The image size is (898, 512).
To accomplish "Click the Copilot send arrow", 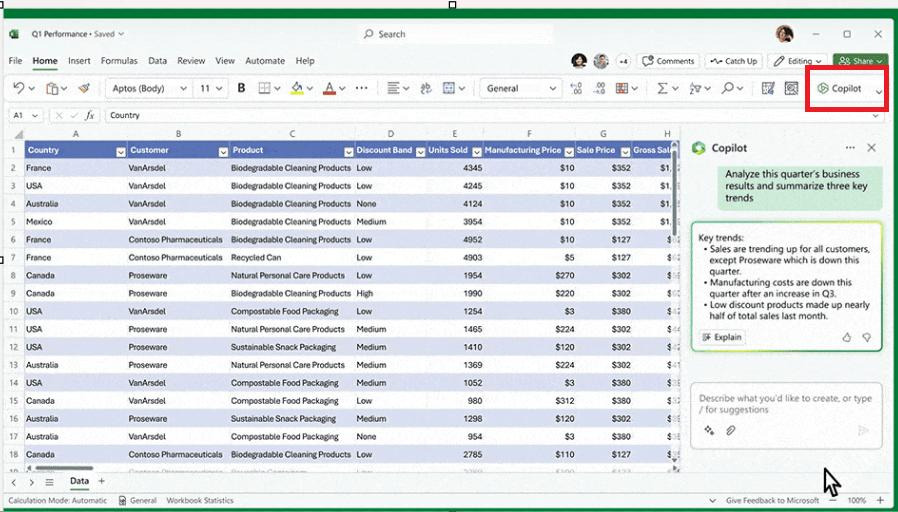I will point(863,430).
